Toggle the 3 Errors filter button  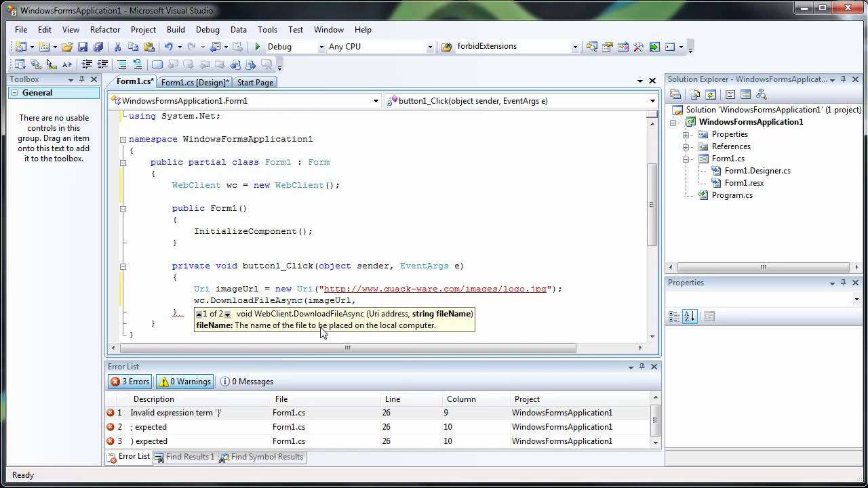(x=130, y=382)
